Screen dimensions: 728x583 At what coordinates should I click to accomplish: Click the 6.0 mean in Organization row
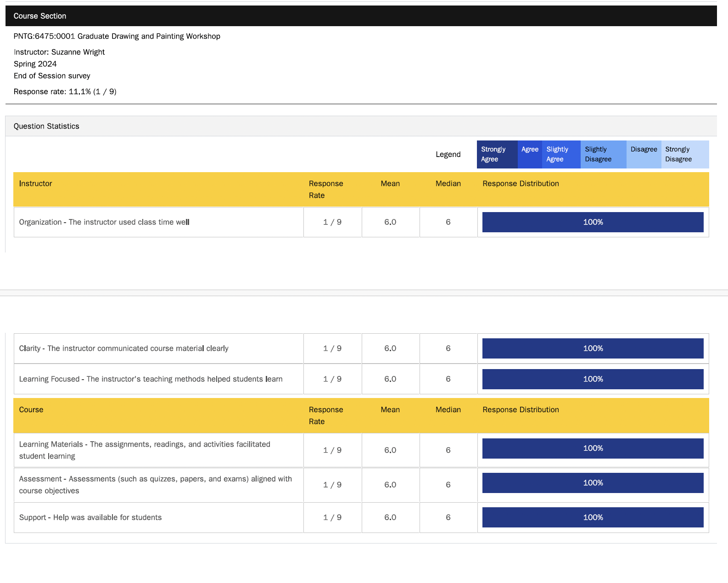(390, 222)
